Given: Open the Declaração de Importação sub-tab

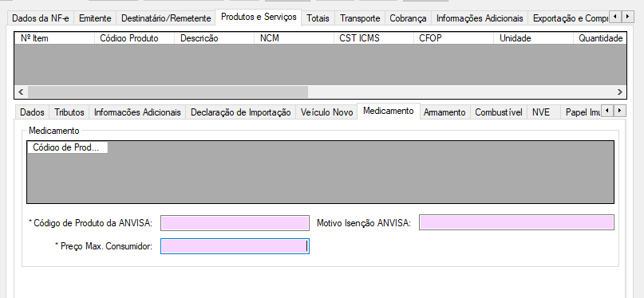Looking at the screenshot, I should pyautogui.click(x=241, y=112).
